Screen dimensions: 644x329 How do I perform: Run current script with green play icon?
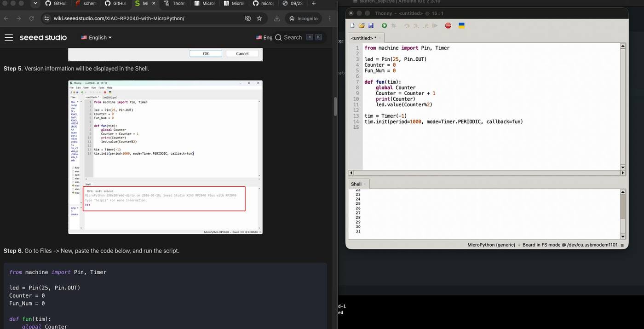pyautogui.click(x=384, y=26)
